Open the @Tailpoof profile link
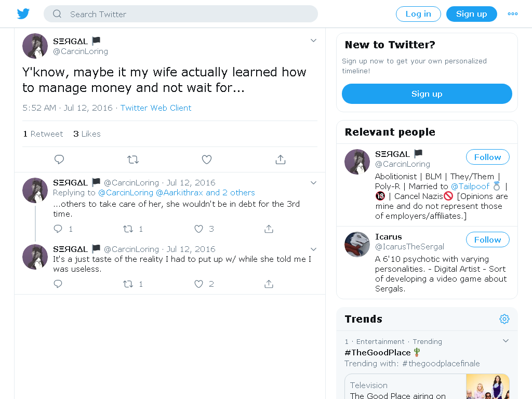This screenshot has height=399, width=532. pos(470,187)
